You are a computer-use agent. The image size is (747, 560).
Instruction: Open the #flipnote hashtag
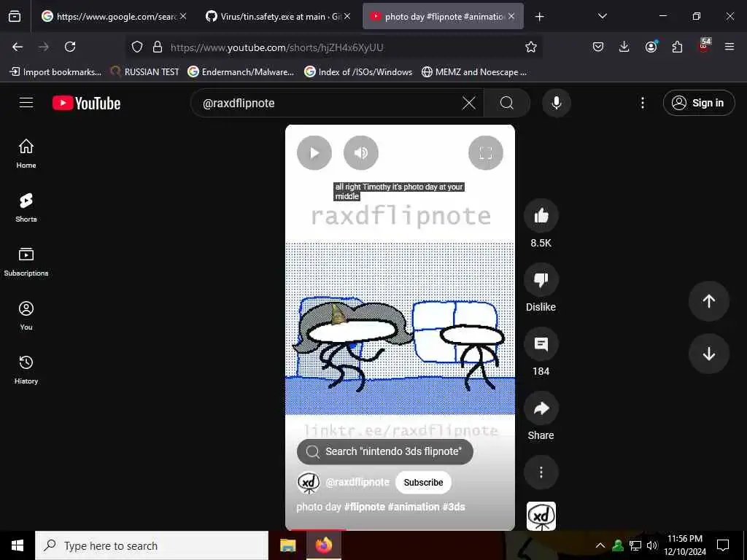pos(365,507)
